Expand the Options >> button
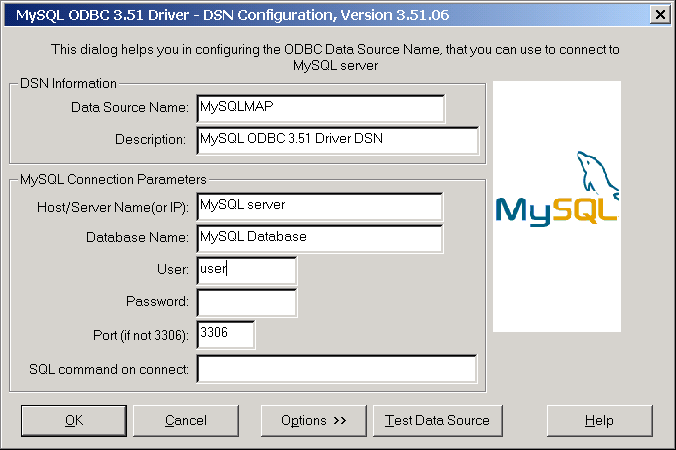Viewport: 676px width, 450px height. pyautogui.click(x=313, y=420)
